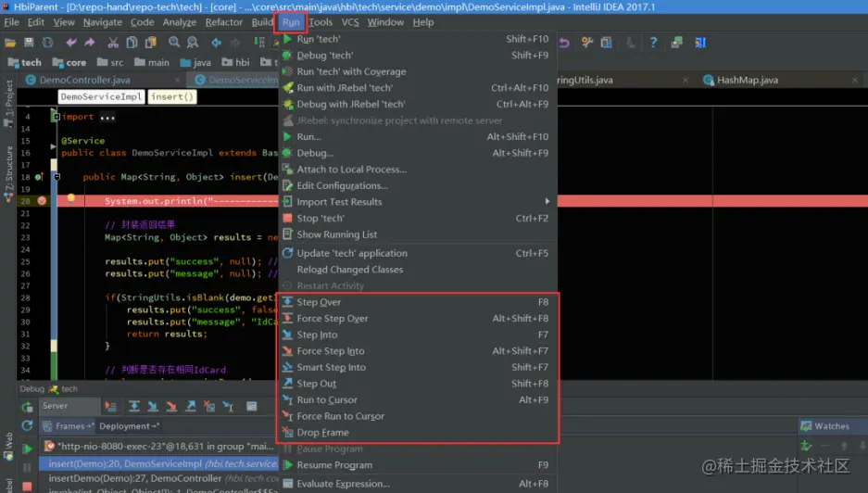868x493 pixels.
Task: Click the Find magnifier icon
Action: pos(174,43)
